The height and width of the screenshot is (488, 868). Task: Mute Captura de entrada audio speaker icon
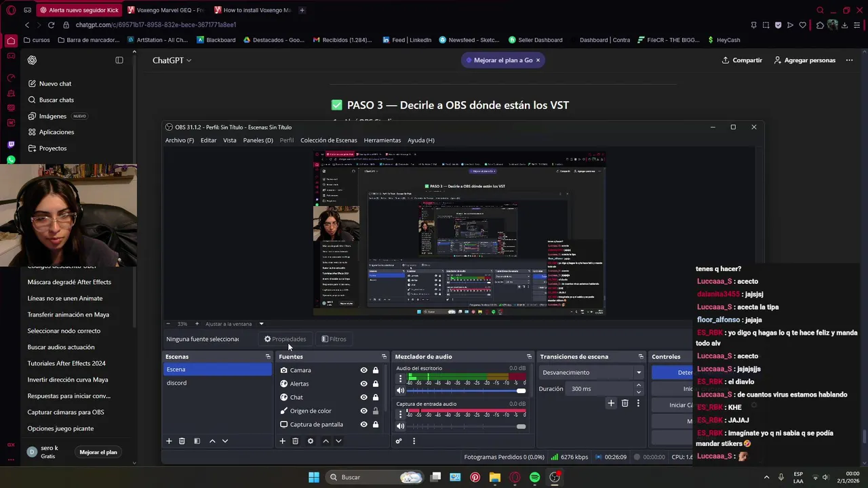(x=401, y=426)
